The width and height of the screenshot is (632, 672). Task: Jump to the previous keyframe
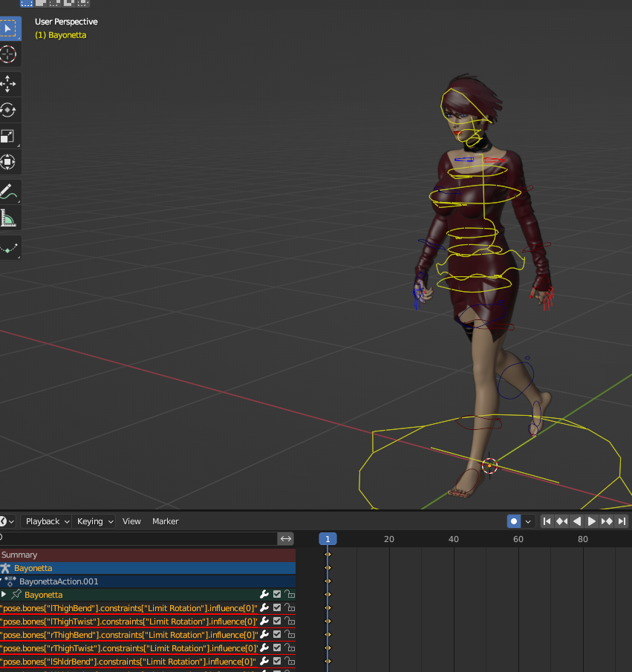click(x=561, y=521)
